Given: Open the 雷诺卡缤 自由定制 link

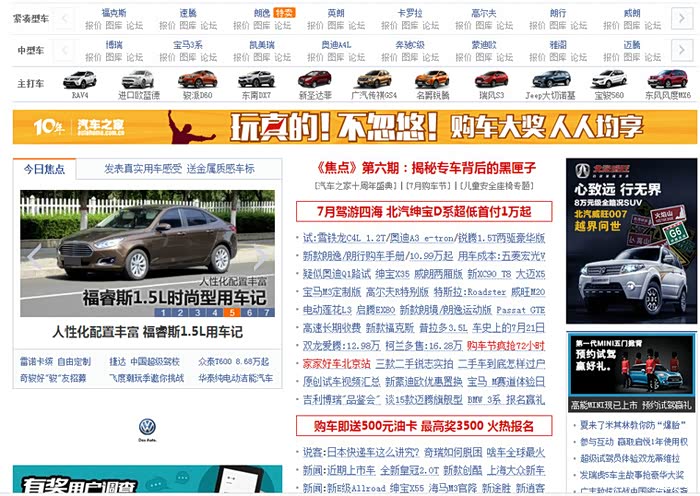Looking at the screenshot, I should [55, 362].
